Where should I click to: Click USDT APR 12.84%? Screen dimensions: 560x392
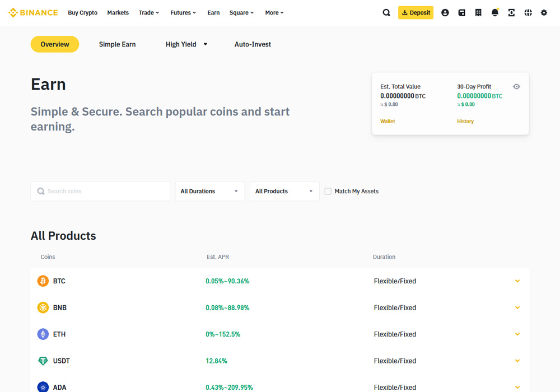[216, 361]
